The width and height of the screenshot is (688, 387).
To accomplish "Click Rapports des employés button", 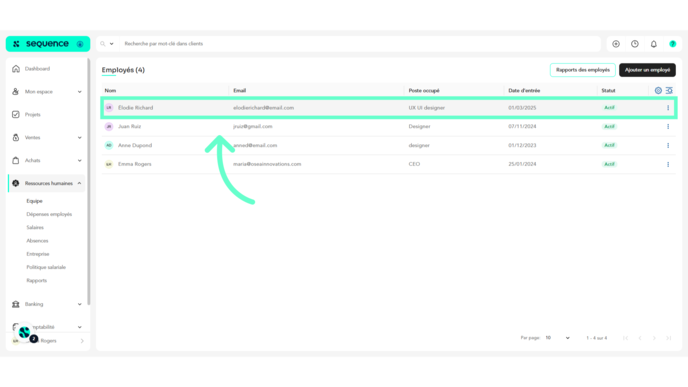I will point(583,70).
